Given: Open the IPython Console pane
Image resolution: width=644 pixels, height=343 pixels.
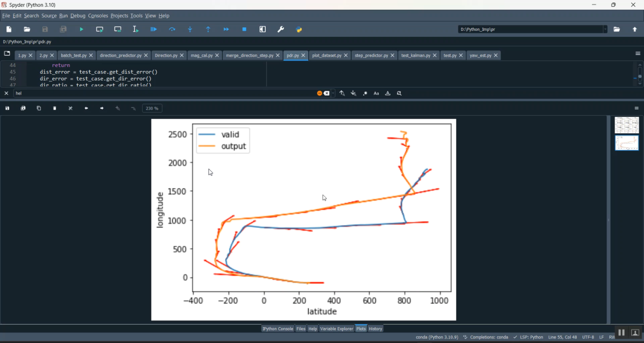Looking at the screenshot, I should [278, 329].
